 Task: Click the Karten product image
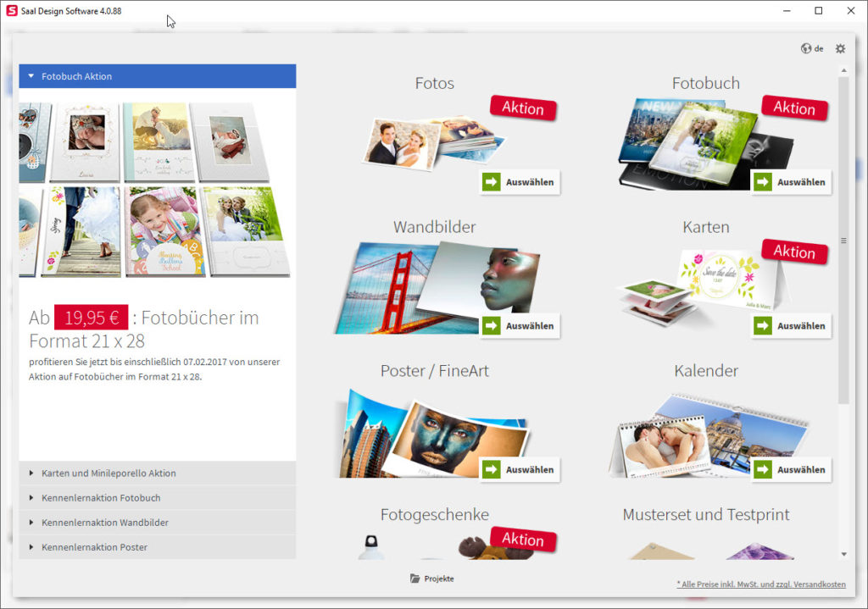tap(703, 288)
